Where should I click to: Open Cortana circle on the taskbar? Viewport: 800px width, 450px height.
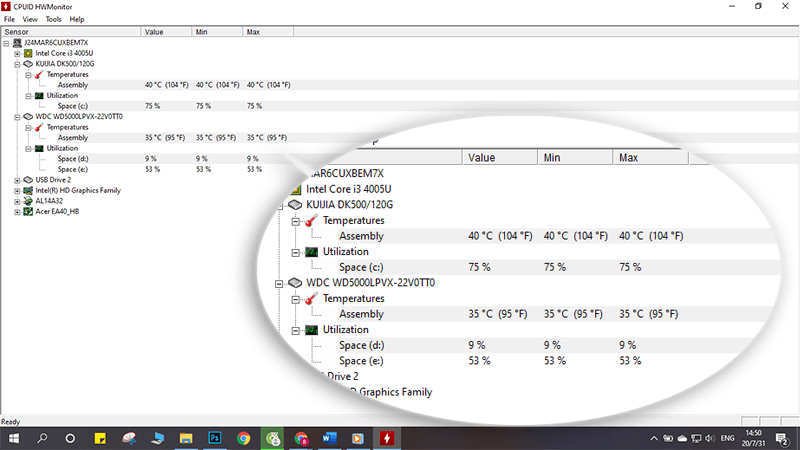70,438
